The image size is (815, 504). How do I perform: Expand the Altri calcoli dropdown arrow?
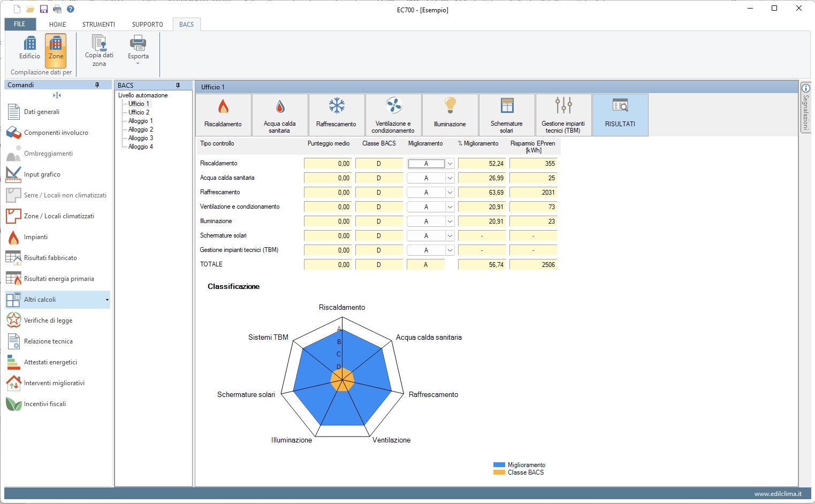107,300
